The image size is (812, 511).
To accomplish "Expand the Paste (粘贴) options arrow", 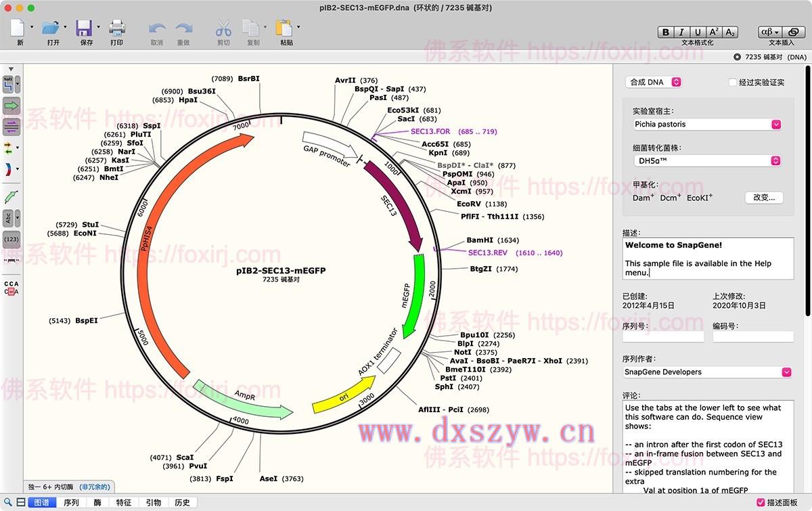I will (x=298, y=28).
